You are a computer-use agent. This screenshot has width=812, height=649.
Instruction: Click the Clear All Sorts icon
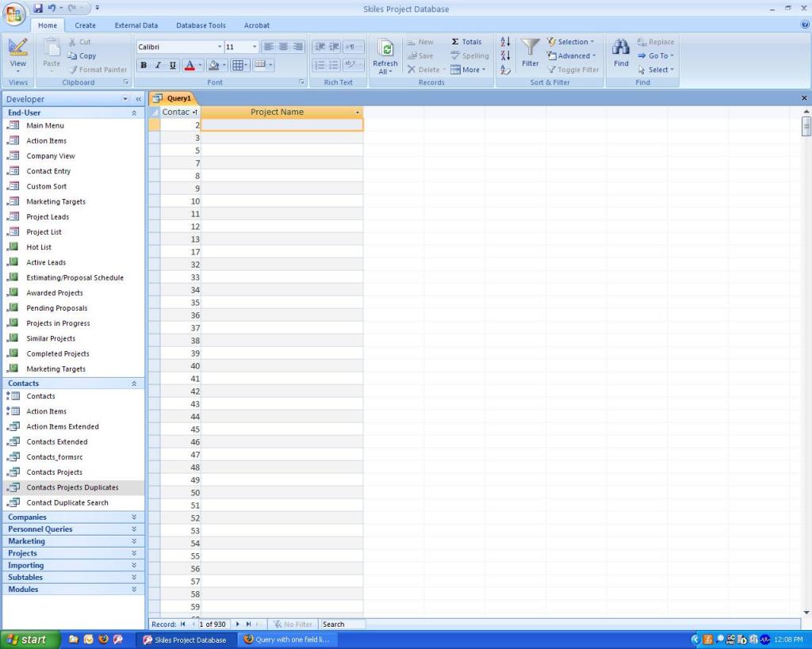(x=505, y=70)
